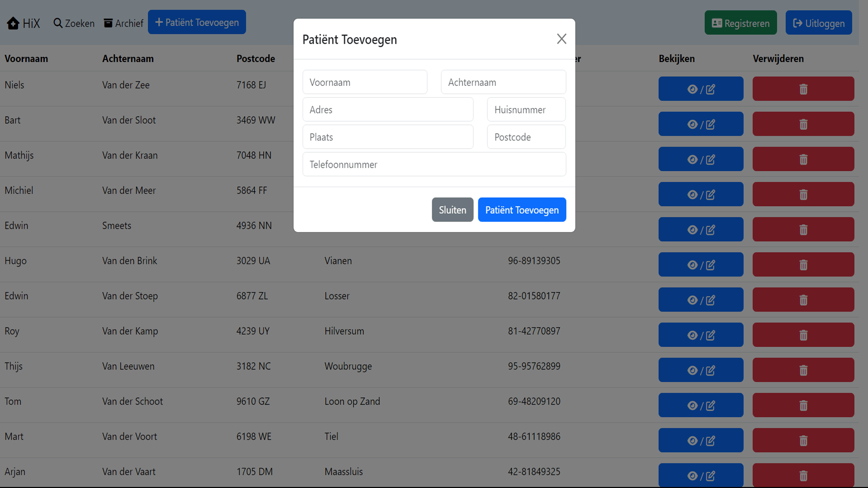Click the Adres input field
Screen dimensions: 868x488
[388, 110]
